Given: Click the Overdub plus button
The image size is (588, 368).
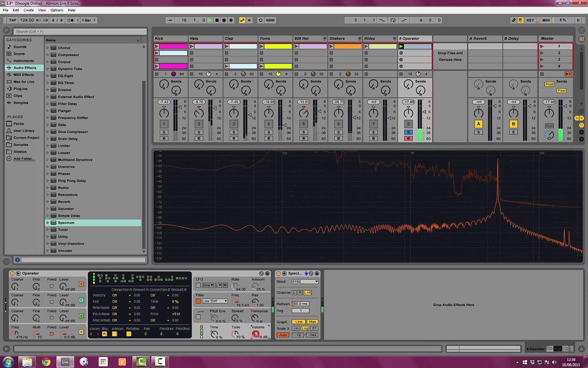Looking at the screenshot, I should [231, 20].
